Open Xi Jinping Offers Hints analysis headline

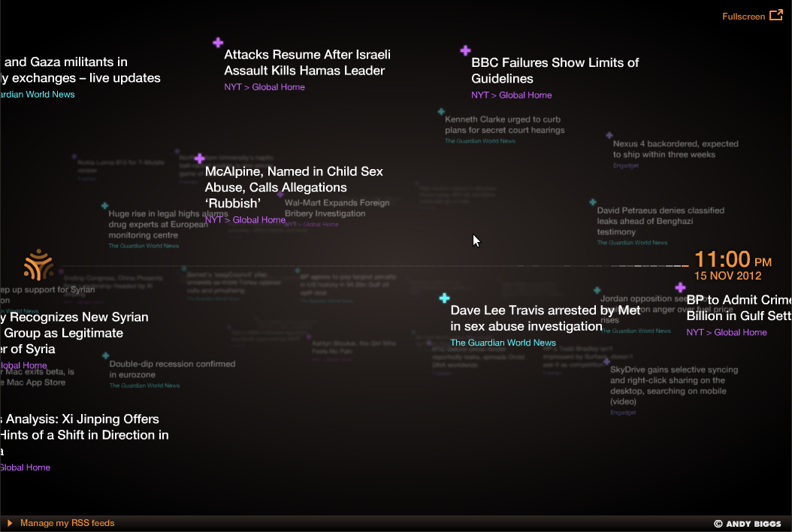(x=84, y=435)
